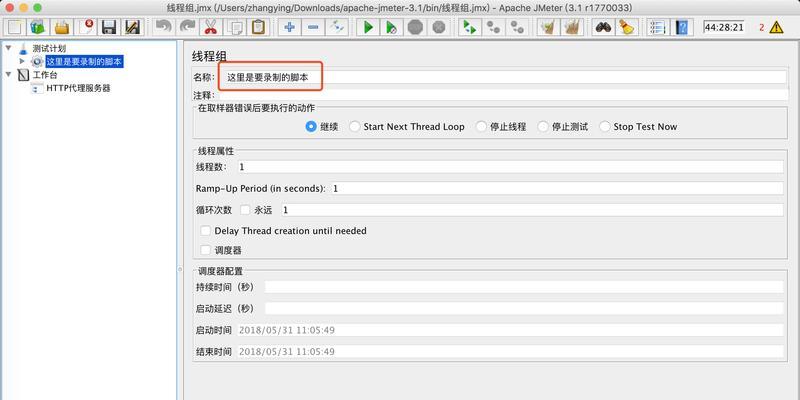Select 测试计划 in the tree

point(49,48)
